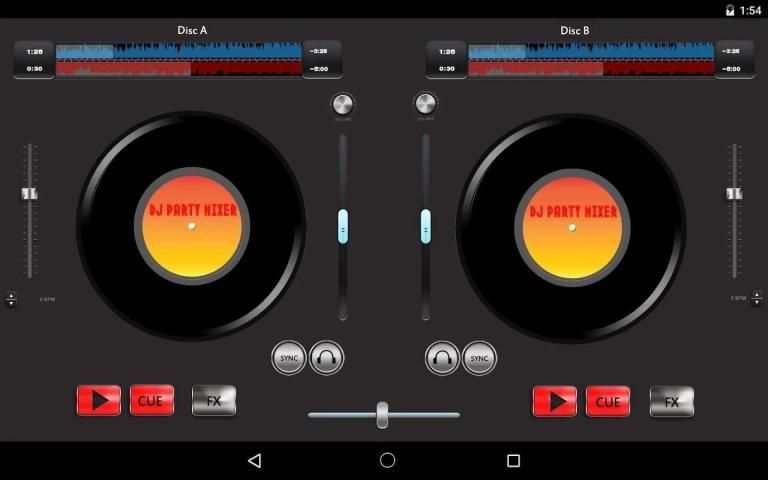Tap the CUE button for Disc B
Screen dimensions: 768x480
tap(608, 401)
